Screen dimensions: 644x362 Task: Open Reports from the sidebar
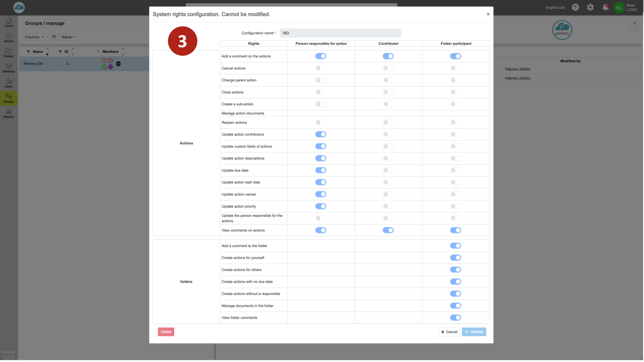coord(8,114)
